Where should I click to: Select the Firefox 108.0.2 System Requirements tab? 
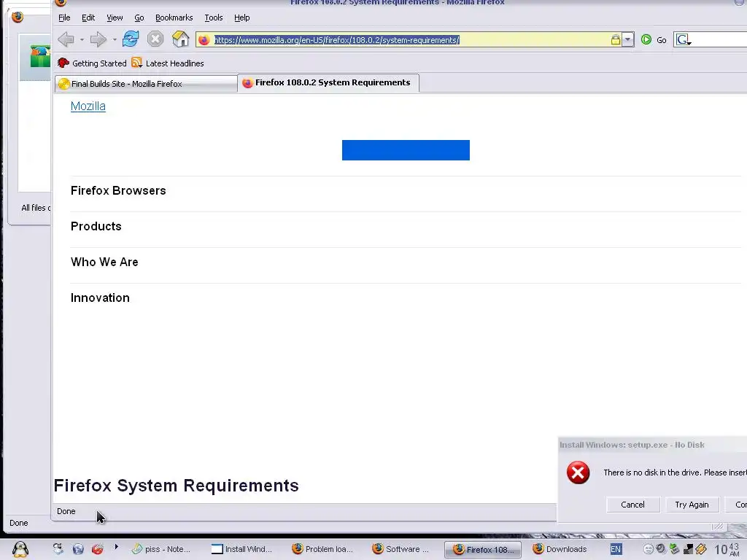328,82
